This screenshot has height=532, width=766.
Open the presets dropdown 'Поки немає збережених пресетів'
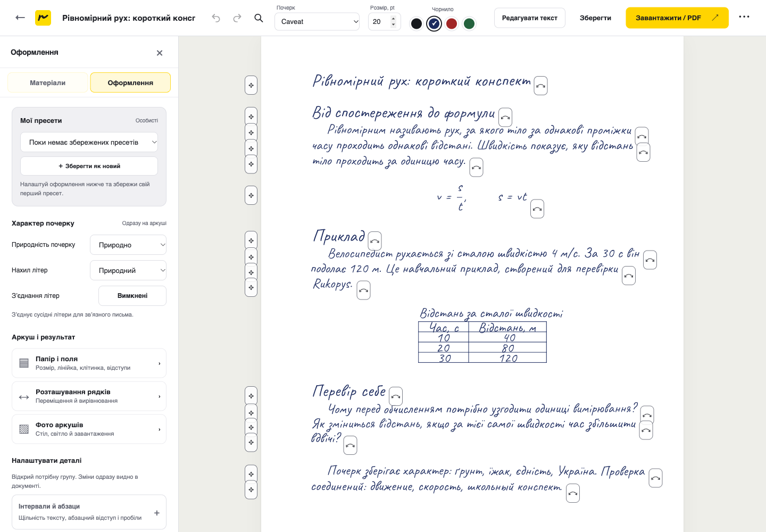tap(89, 143)
